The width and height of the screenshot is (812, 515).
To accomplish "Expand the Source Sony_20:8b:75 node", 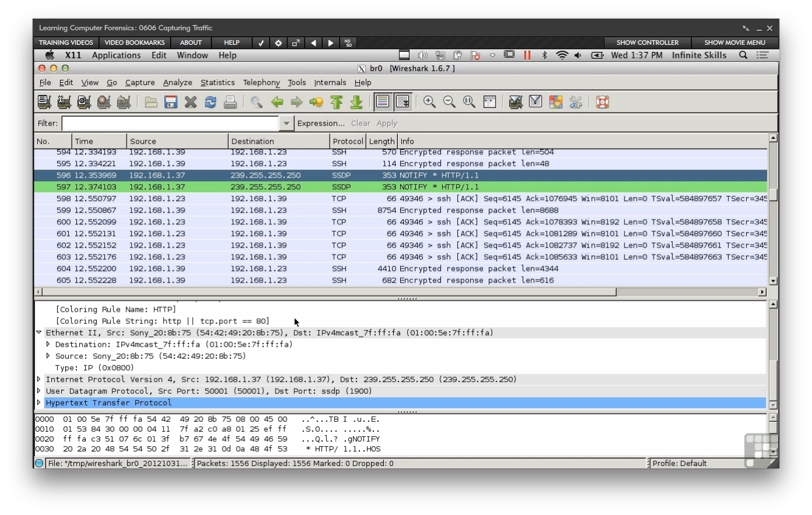I will click(x=48, y=356).
